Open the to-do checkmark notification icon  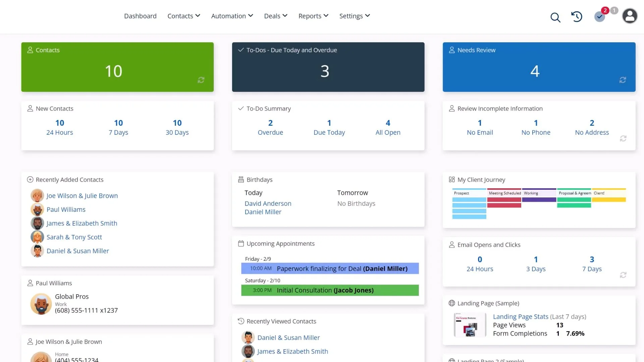tap(599, 16)
